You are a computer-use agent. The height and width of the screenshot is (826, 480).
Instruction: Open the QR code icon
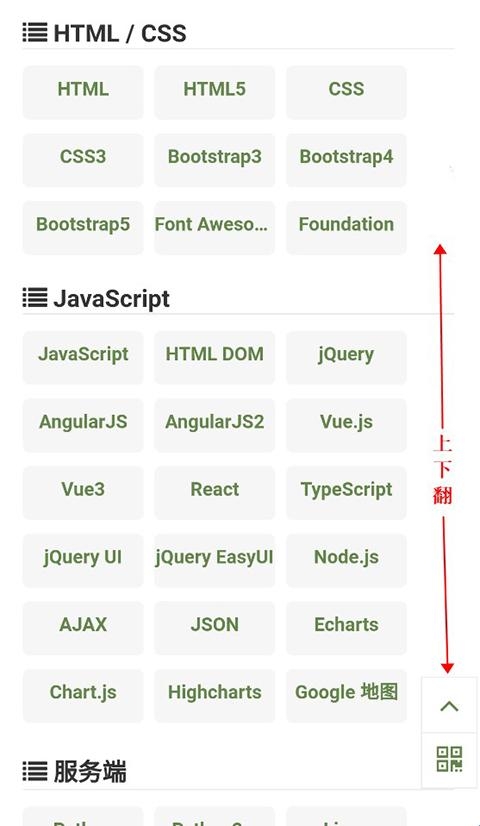(x=449, y=759)
